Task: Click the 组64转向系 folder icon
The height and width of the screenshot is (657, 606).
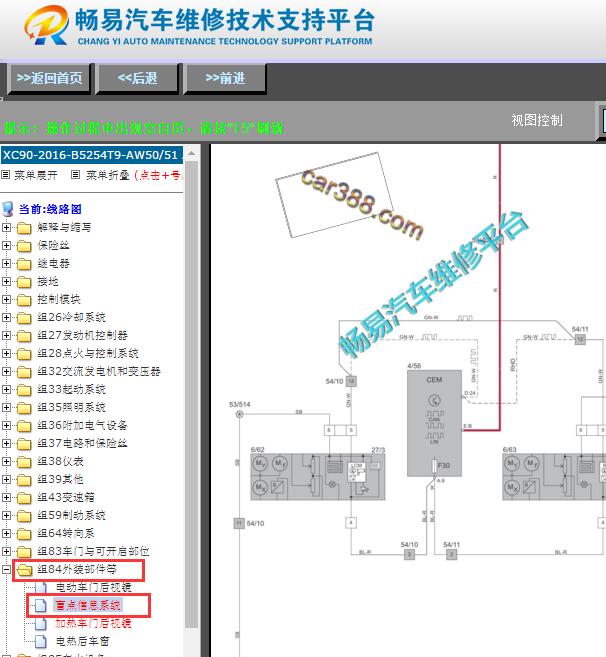Action: coord(24,534)
